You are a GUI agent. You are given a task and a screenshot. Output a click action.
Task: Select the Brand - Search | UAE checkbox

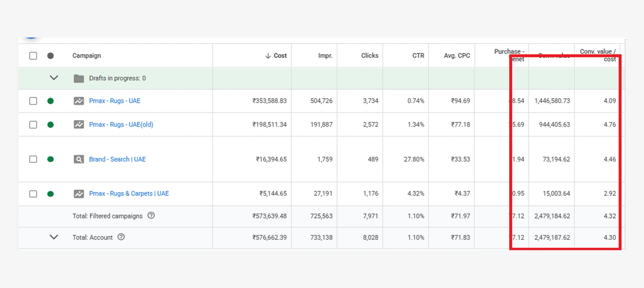click(33, 159)
